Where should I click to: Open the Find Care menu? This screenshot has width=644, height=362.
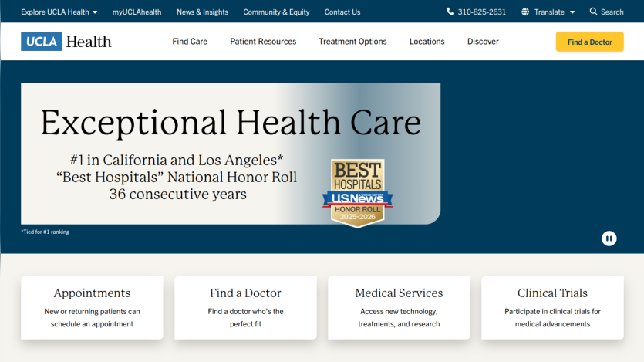pos(190,42)
